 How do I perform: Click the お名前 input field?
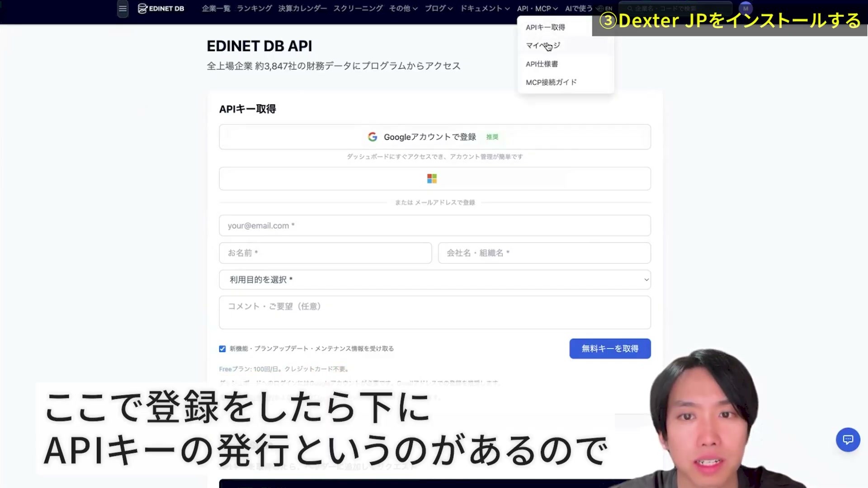click(325, 253)
